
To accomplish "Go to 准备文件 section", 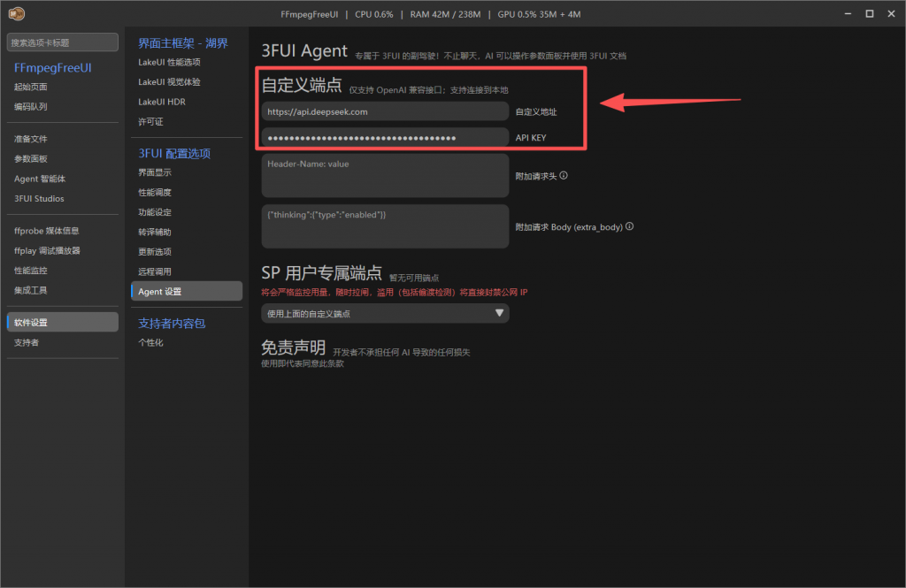I will (31, 139).
